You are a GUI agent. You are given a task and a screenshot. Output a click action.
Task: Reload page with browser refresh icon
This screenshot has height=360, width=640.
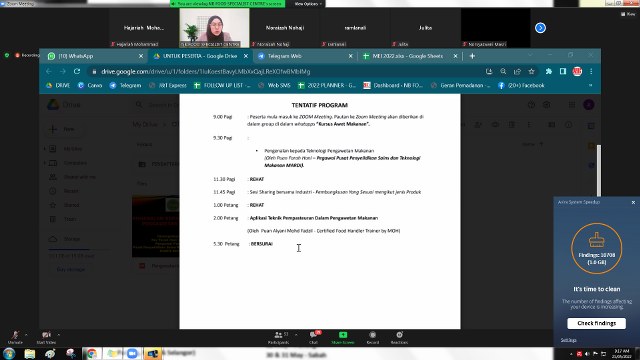[x=77, y=71]
